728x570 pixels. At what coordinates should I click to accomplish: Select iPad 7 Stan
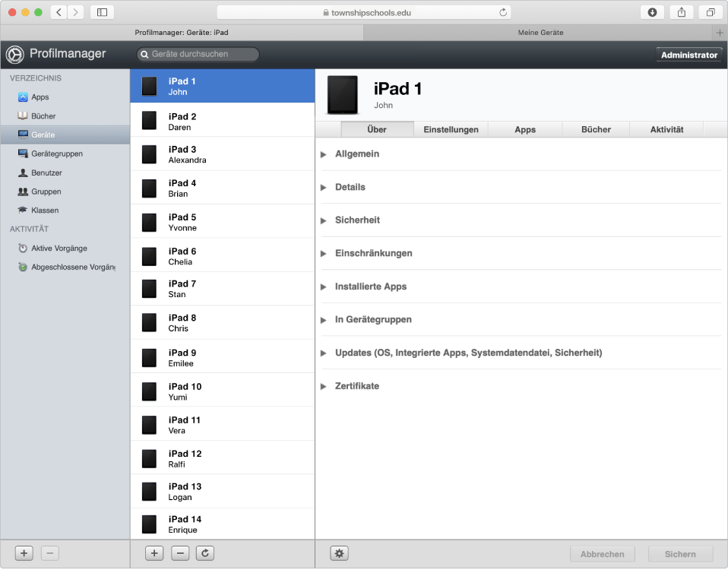click(x=223, y=289)
